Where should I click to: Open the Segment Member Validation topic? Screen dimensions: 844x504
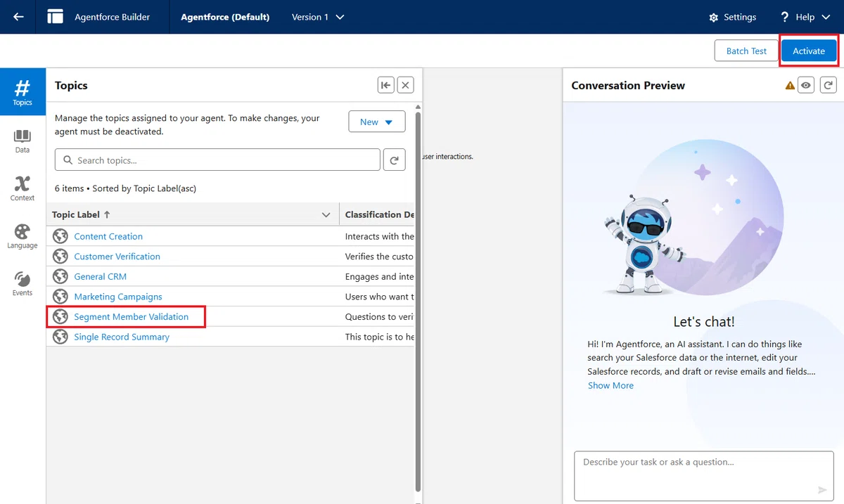pyautogui.click(x=132, y=316)
